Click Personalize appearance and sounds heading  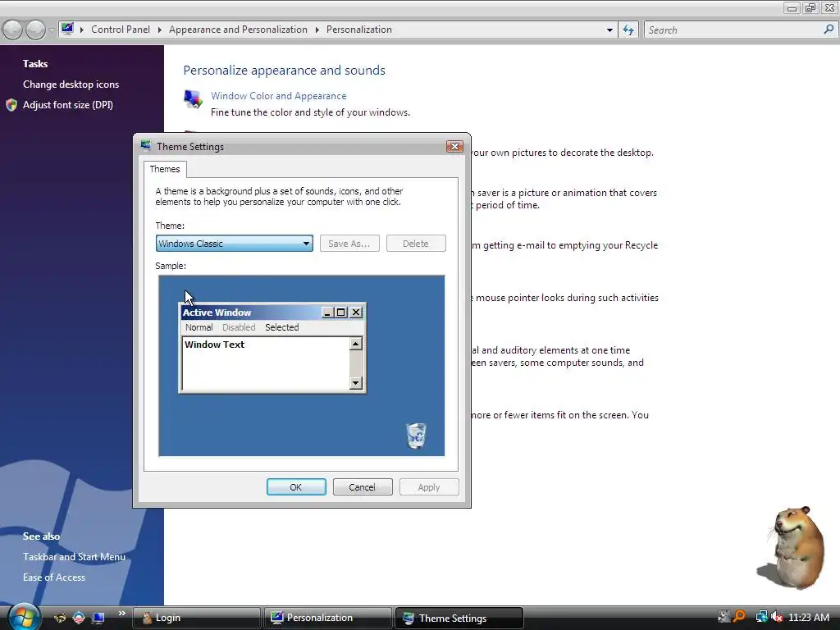tap(284, 71)
